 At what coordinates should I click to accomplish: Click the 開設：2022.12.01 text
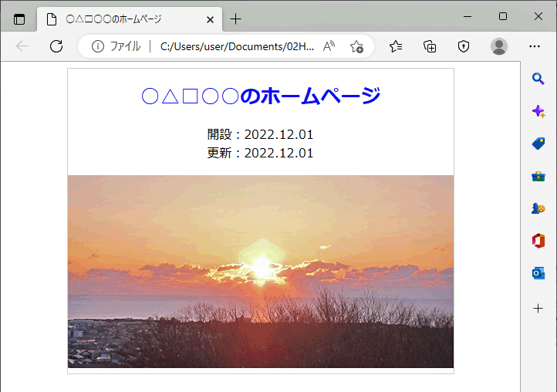tap(261, 134)
